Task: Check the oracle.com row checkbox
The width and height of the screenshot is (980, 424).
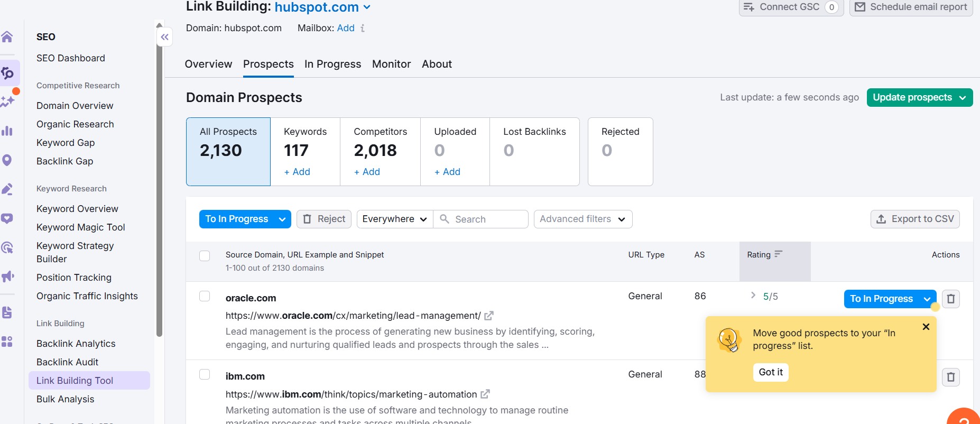Action: [x=205, y=296]
